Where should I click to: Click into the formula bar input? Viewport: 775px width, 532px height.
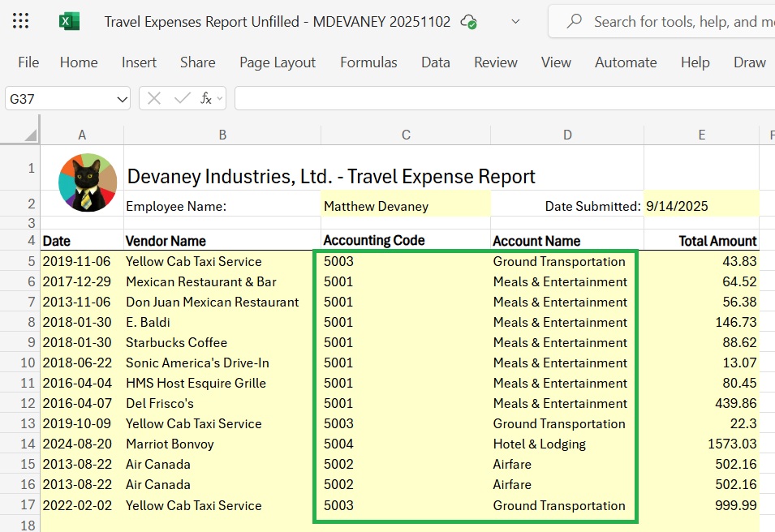click(x=503, y=99)
